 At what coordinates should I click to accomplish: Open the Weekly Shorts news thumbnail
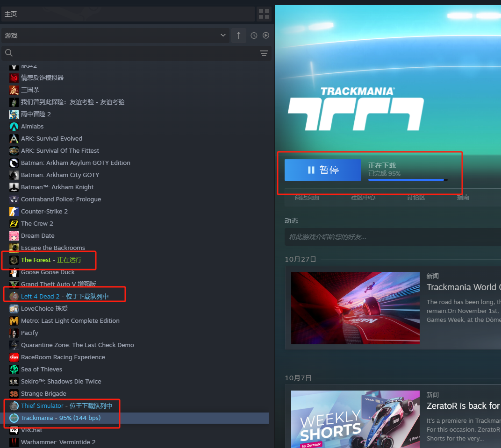click(355, 419)
